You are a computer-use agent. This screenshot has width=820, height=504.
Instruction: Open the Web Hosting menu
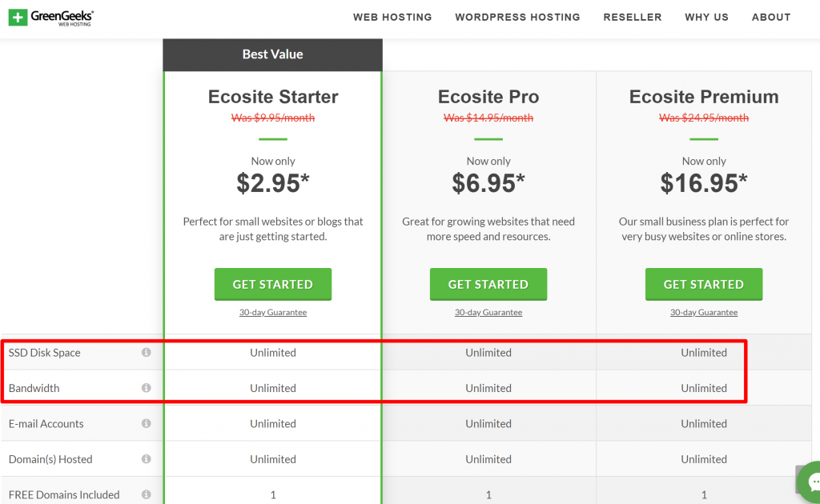pos(392,17)
